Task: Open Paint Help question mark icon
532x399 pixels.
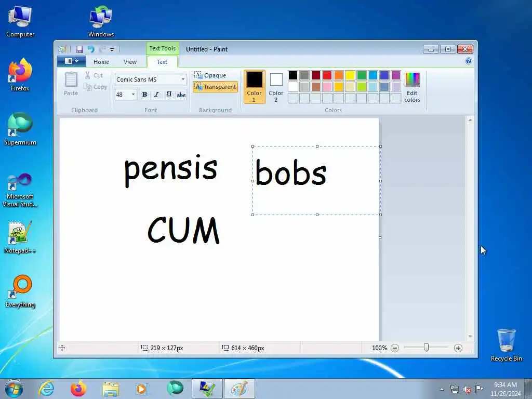Action: pos(469,61)
